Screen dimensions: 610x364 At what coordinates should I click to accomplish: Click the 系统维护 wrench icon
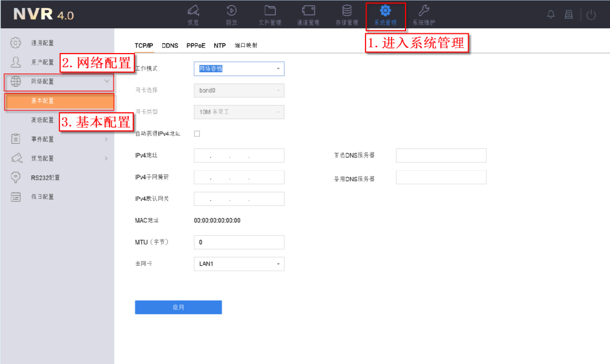click(x=424, y=11)
